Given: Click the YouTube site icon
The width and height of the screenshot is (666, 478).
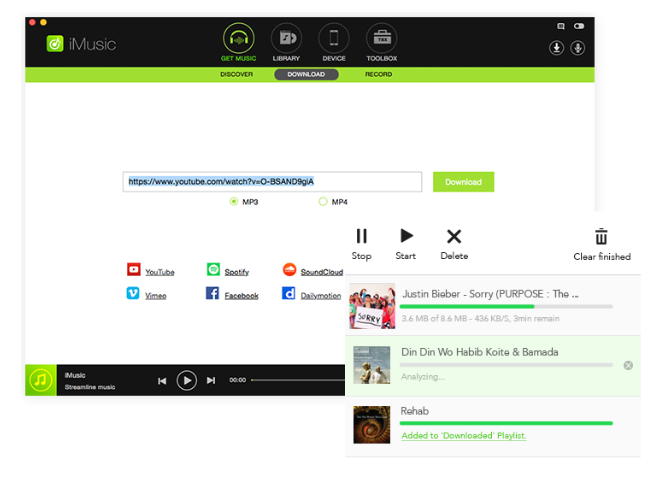Looking at the screenshot, I should click(134, 269).
